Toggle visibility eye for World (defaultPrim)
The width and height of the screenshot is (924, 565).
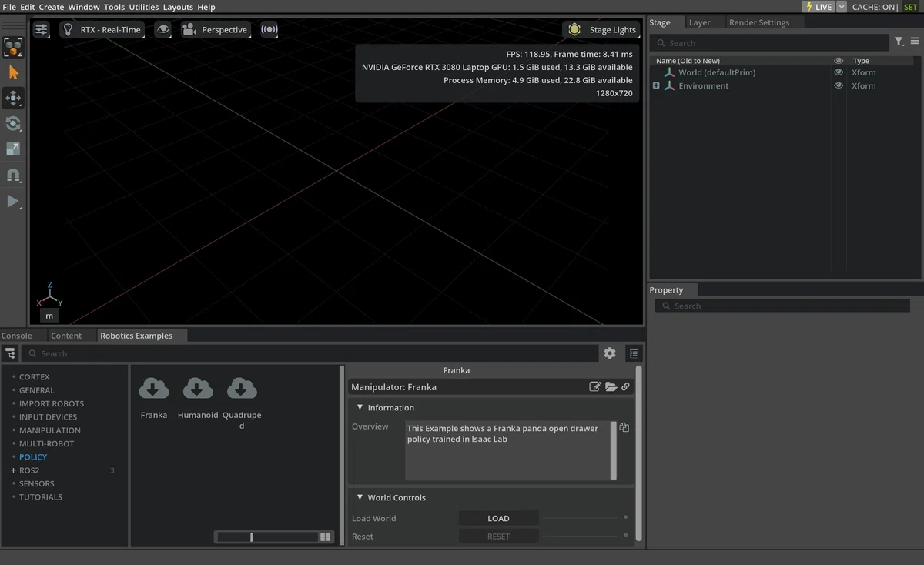click(839, 72)
